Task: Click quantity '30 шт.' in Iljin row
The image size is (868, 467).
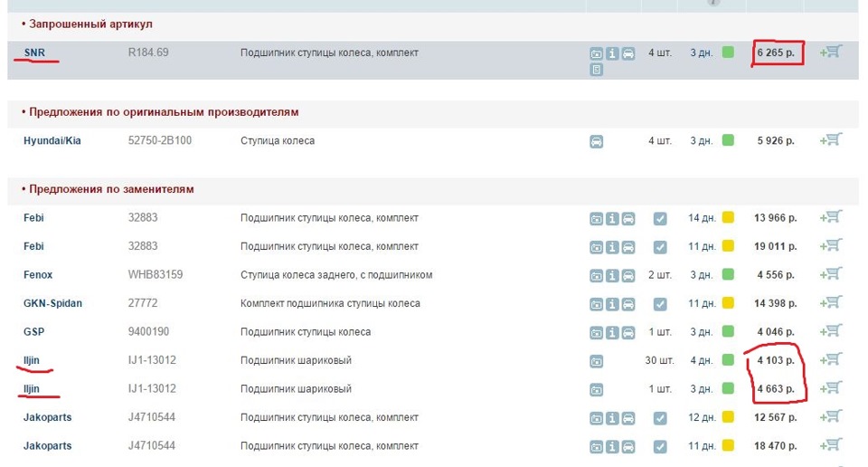Action: 659,360
